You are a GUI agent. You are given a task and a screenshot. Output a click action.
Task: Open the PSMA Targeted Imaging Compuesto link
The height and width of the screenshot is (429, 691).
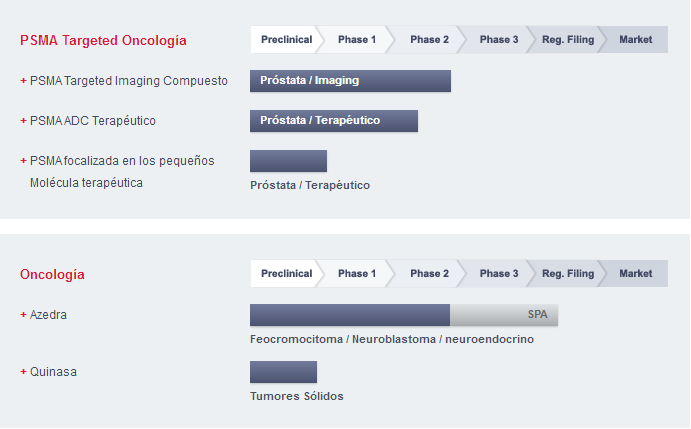click(129, 81)
